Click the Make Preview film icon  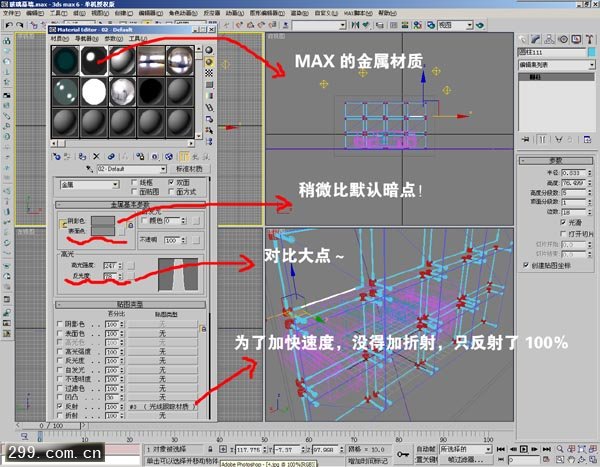pos(209,108)
